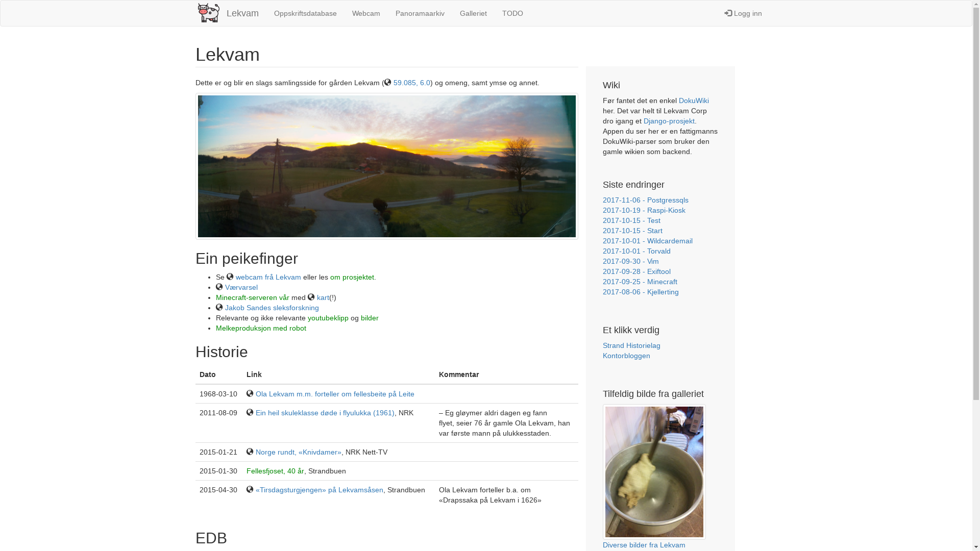Click globe icon beside Jakob Sandes sleksforskning
Image resolution: width=980 pixels, height=551 pixels.
219,307
